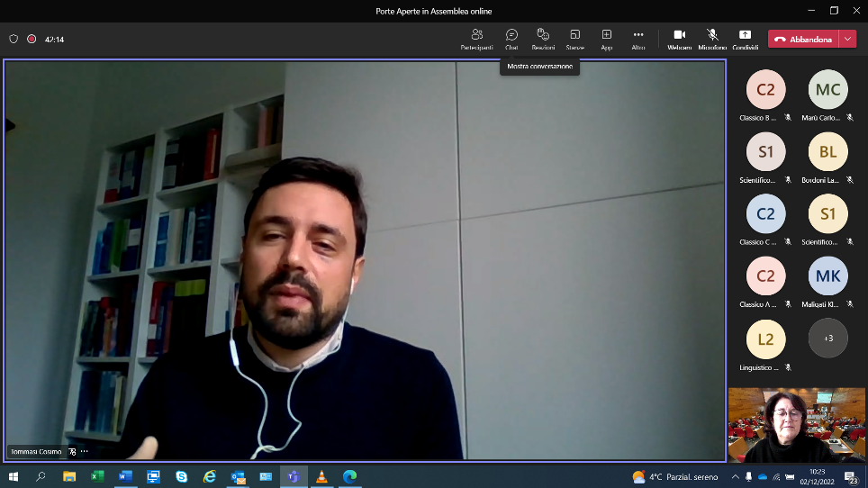Expand the +3 additional participants

[x=827, y=338]
